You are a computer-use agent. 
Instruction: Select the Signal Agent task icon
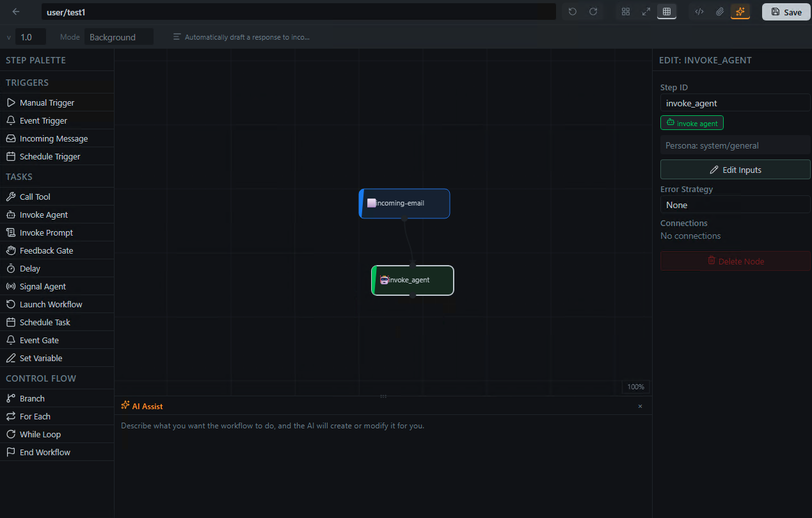click(x=42, y=286)
